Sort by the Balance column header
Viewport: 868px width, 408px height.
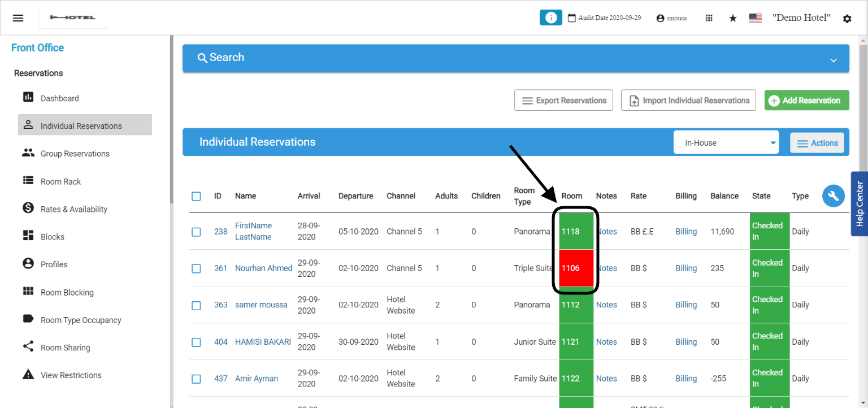coord(724,196)
